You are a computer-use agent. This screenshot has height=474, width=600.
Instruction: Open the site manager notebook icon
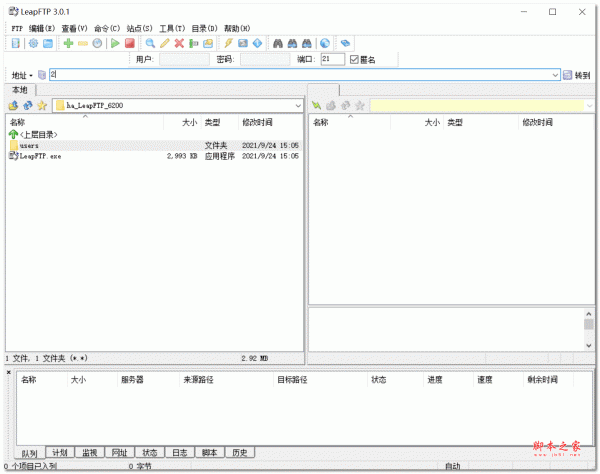[16, 43]
